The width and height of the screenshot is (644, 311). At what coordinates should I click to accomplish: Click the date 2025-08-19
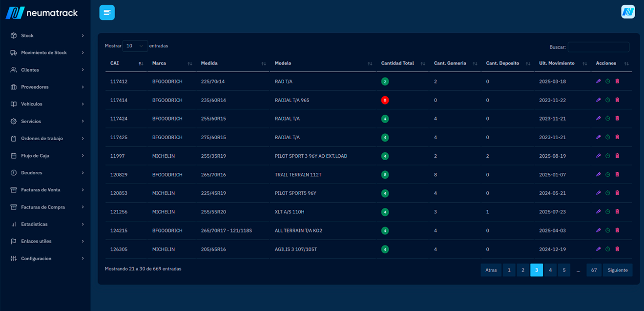553,156
